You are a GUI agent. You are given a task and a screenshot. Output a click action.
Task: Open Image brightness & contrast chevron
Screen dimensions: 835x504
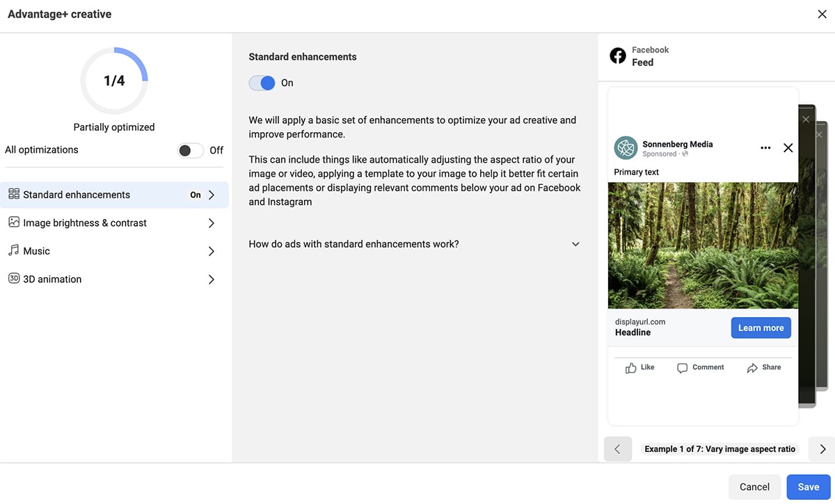(x=212, y=223)
